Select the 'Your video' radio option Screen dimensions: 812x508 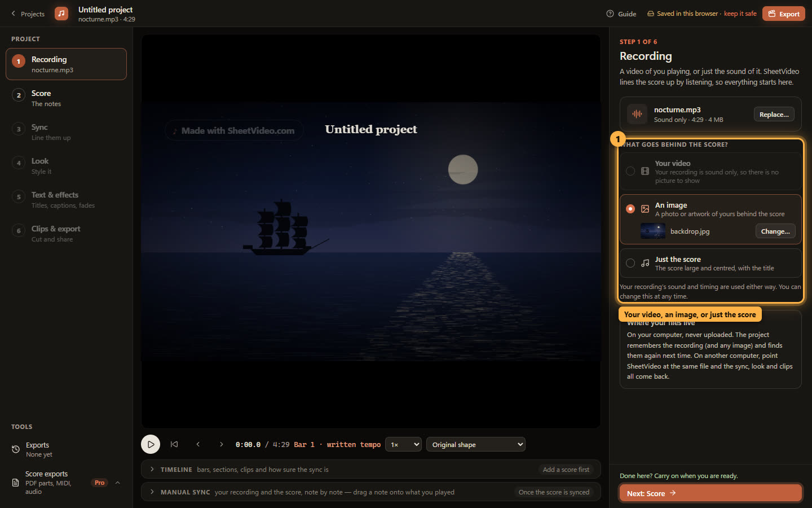point(630,171)
